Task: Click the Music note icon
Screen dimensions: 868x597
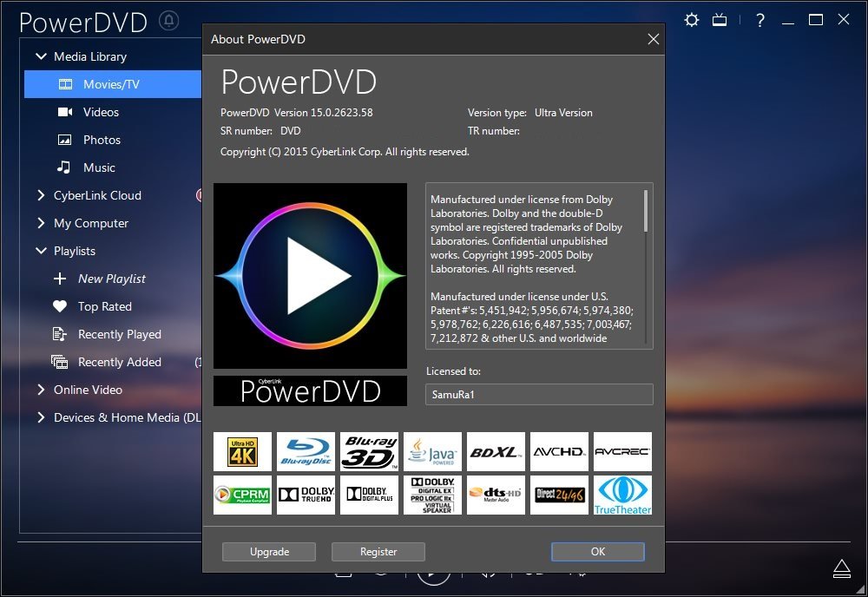Action: (x=63, y=167)
